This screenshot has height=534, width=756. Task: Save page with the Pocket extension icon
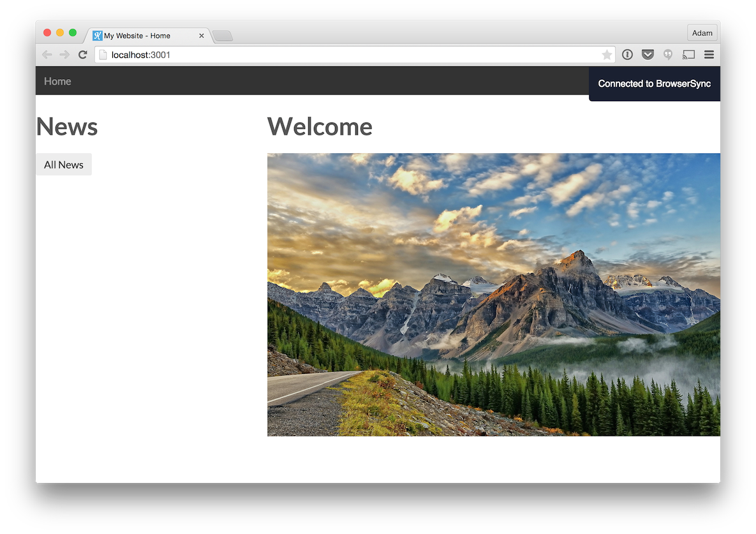648,55
